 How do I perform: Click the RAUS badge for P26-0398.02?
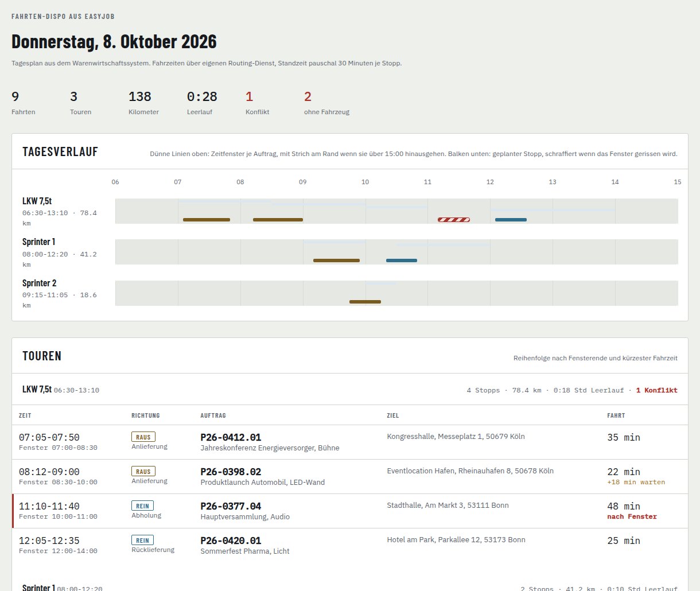point(143,472)
